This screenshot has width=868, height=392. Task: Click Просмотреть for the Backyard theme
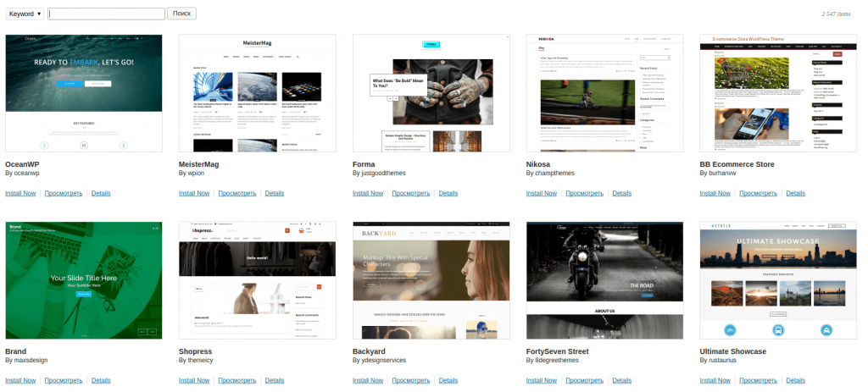click(x=411, y=380)
